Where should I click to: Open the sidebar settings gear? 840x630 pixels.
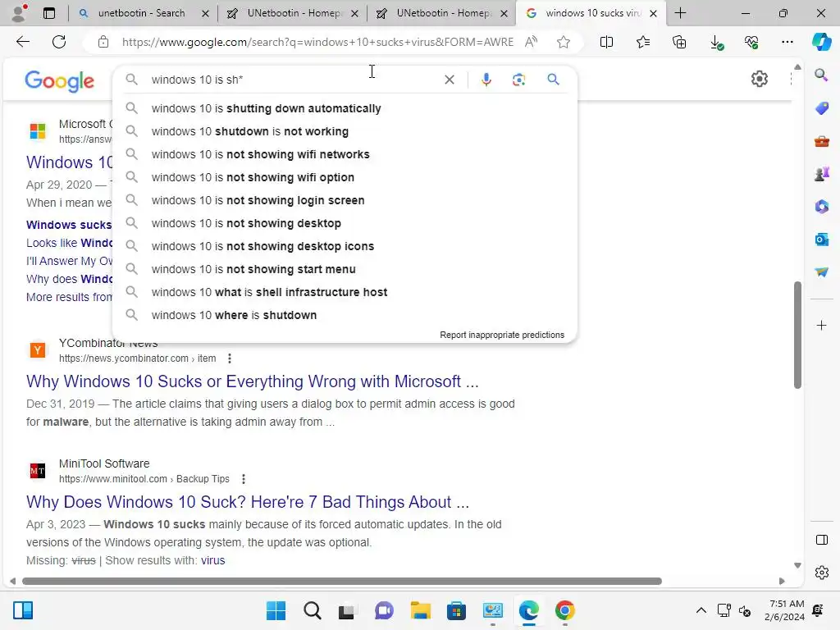click(821, 572)
